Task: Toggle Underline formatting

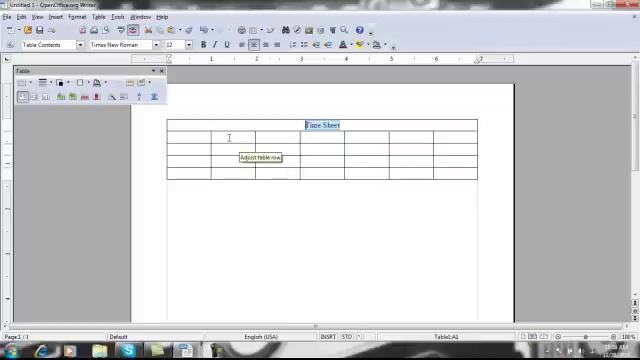Action: coord(227,45)
